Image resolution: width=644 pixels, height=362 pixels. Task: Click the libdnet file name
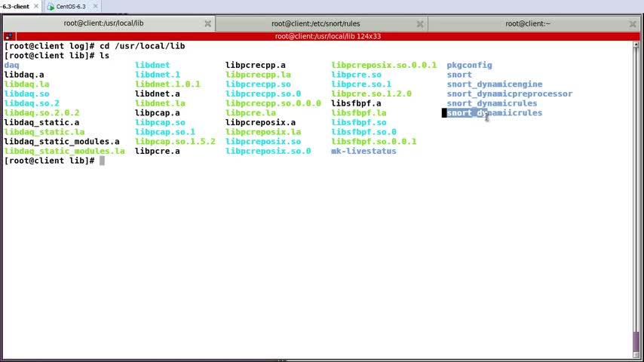coord(152,65)
